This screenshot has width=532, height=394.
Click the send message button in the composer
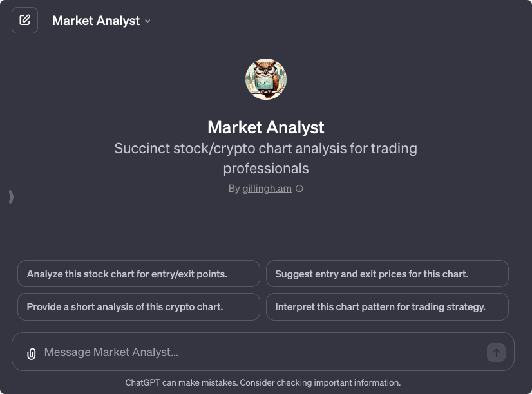pos(495,352)
